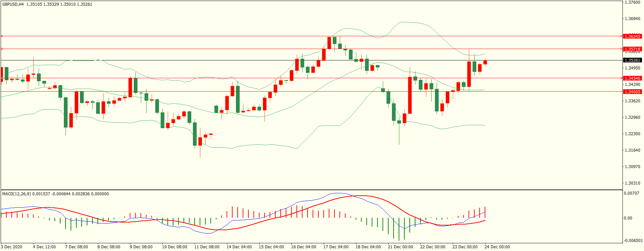The height and width of the screenshot is (251, 644).
Task: Click the -0.006501 MACD scale value
Action: pyautogui.click(x=633, y=241)
